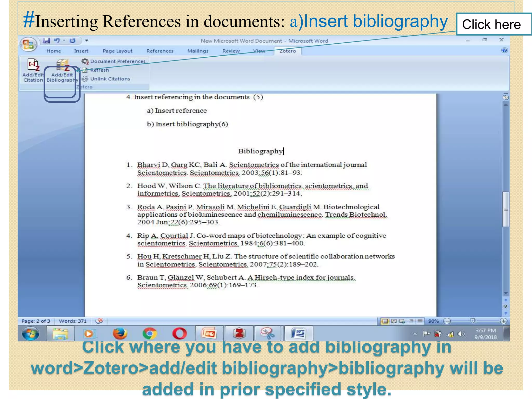Open undo history dropdown arrow
Screen dimensions: 532x399
[x=64, y=41]
